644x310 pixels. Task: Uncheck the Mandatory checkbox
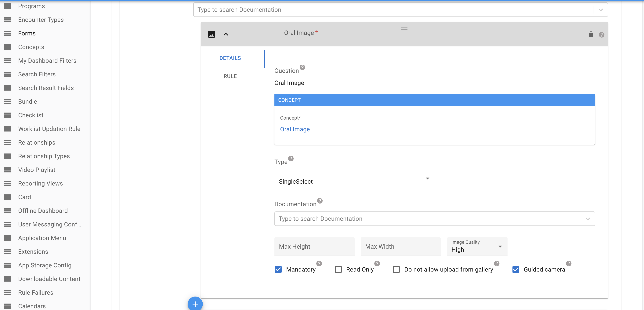[278, 269]
